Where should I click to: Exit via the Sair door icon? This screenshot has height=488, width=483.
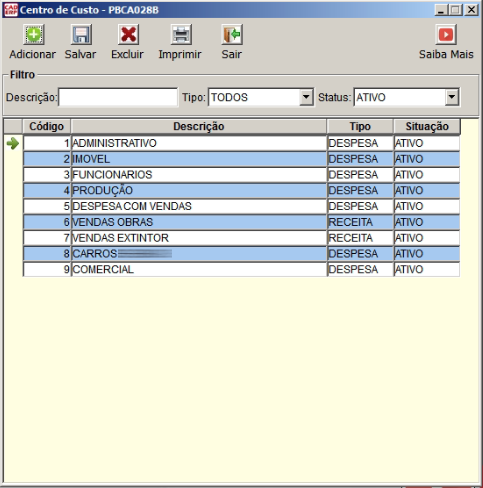(x=232, y=34)
